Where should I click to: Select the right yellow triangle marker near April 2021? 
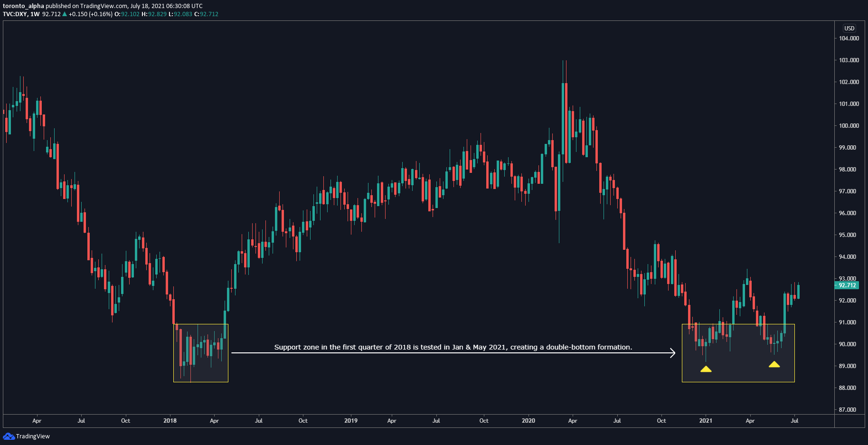[775, 365]
